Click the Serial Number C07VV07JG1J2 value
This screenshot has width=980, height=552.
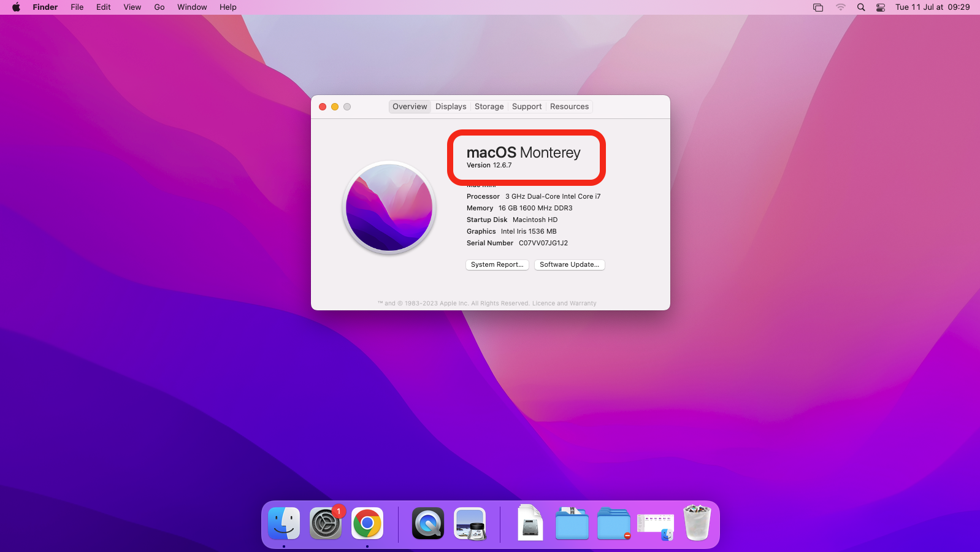click(x=543, y=243)
